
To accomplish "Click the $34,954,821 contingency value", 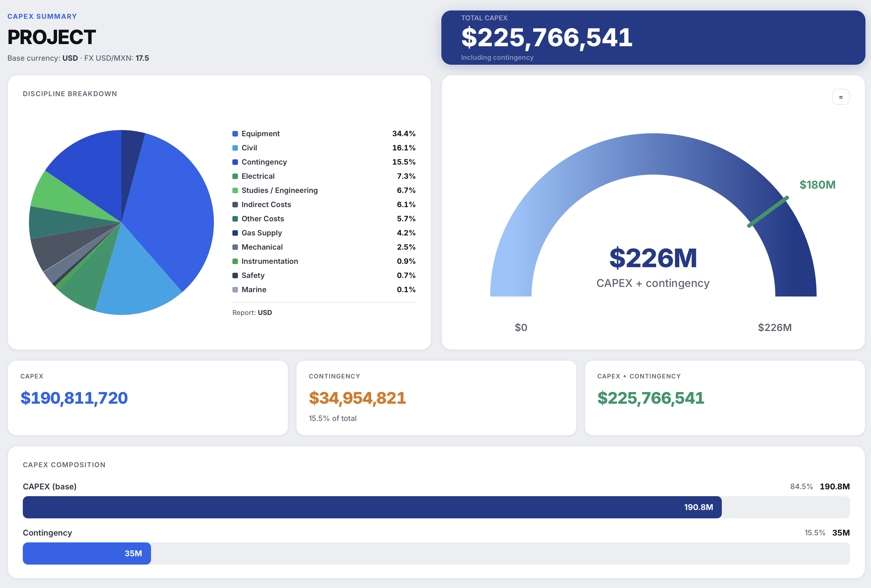I will click(357, 398).
